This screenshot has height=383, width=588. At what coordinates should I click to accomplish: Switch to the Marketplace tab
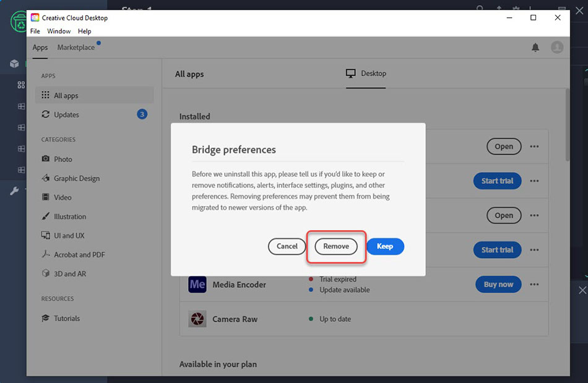(x=76, y=48)
